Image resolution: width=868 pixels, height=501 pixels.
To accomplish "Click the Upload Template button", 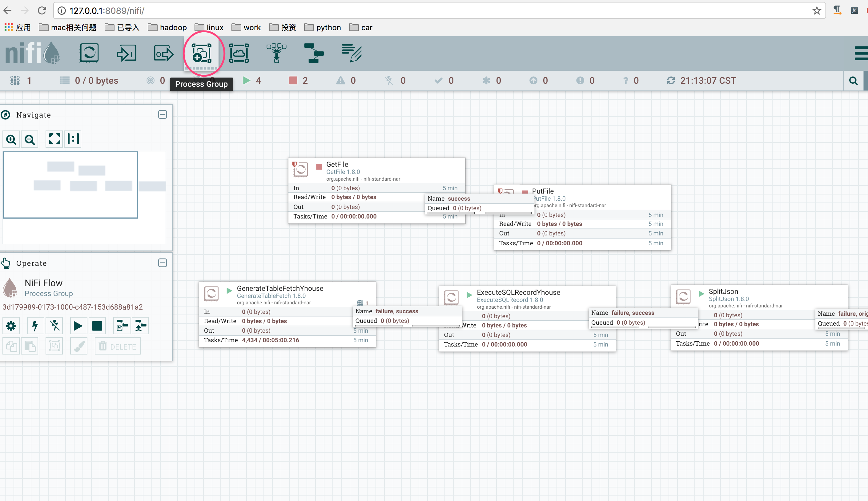I will (140, 326).
